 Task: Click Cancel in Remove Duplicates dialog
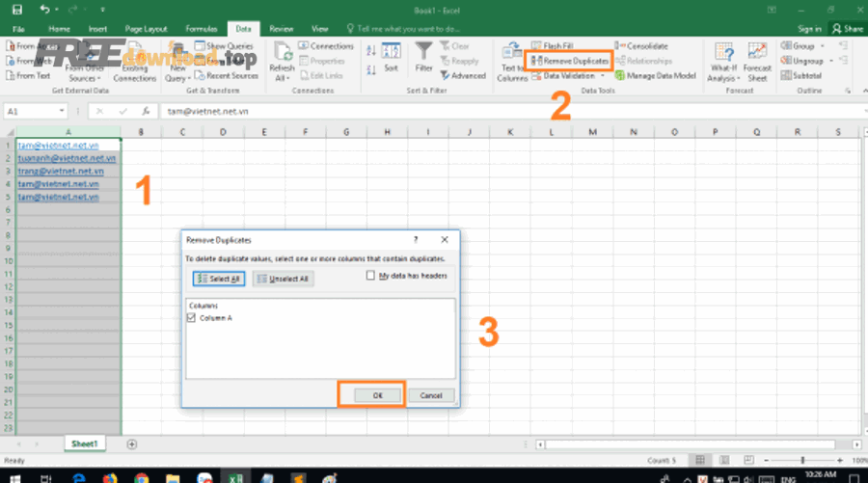(431, 395)
